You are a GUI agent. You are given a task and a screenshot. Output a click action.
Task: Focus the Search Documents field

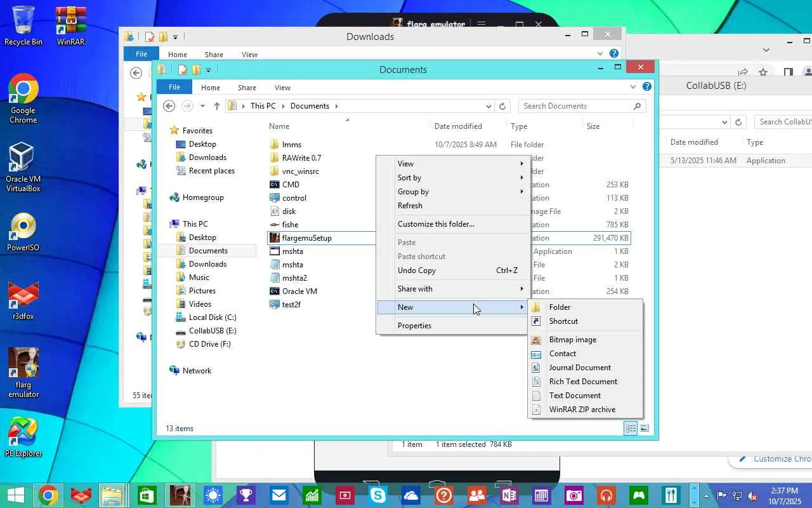click(582, 106)
